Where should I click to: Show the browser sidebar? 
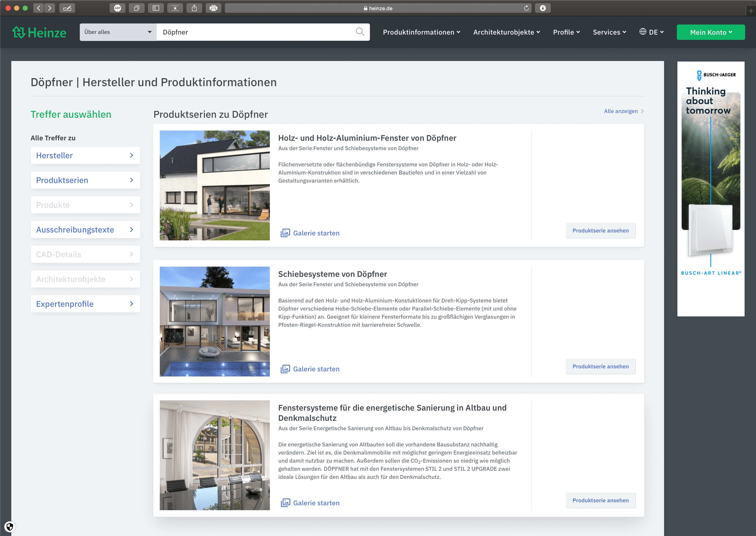(x=156, y=8)
